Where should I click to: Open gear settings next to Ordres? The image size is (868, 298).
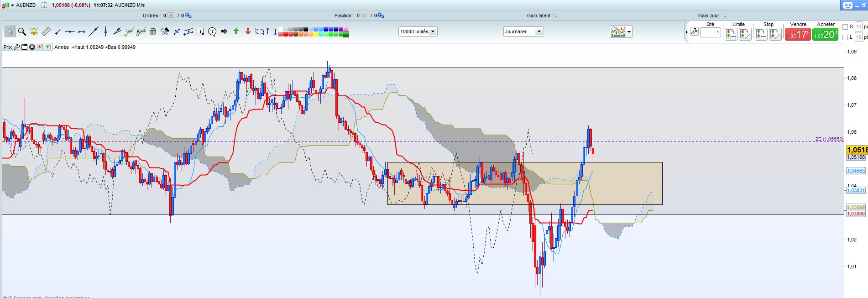pyautogui.click(x=188, y=16)
